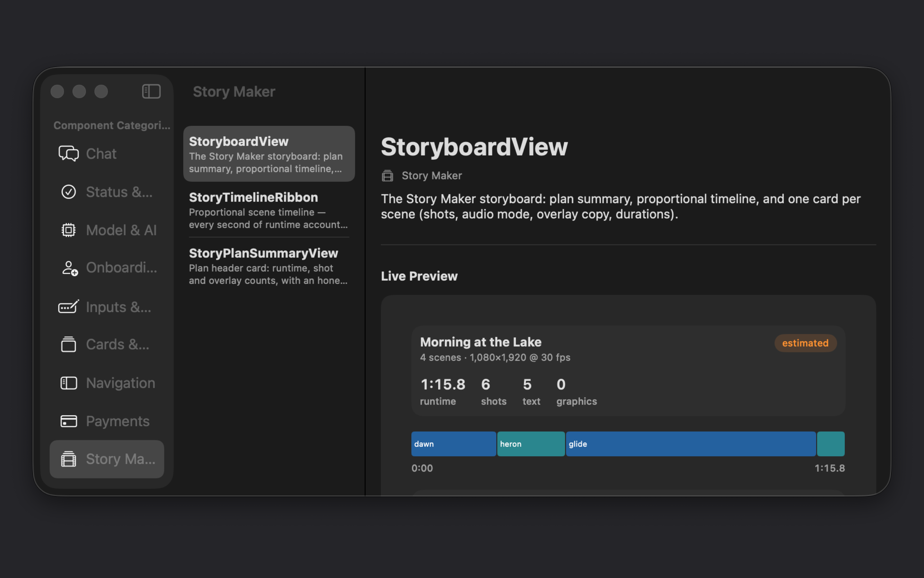Viewport: 924px width, 578px height.
Task: Click the 0:00 timeline start label
Action: pyautogui.click(x=422, y=468)
